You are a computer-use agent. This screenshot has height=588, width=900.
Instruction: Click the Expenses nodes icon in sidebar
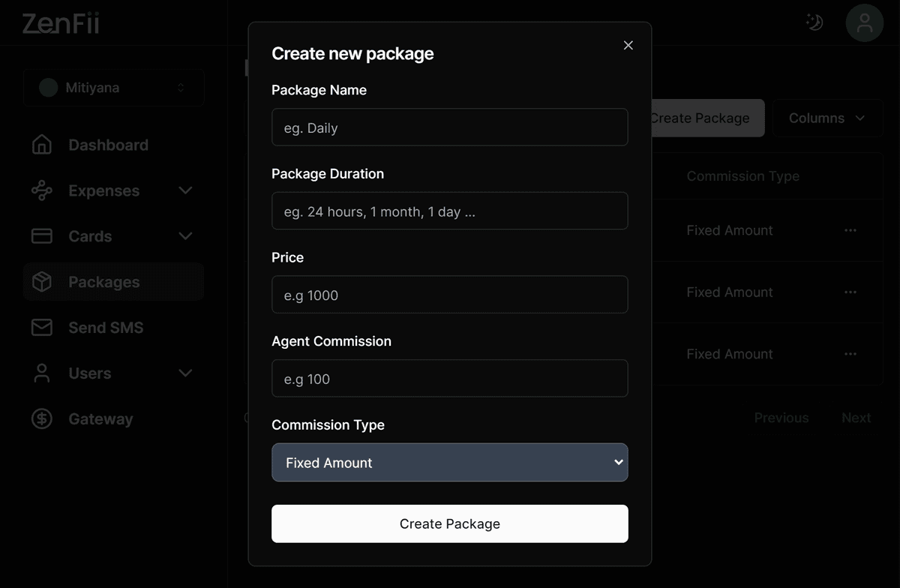coord(42,190)
